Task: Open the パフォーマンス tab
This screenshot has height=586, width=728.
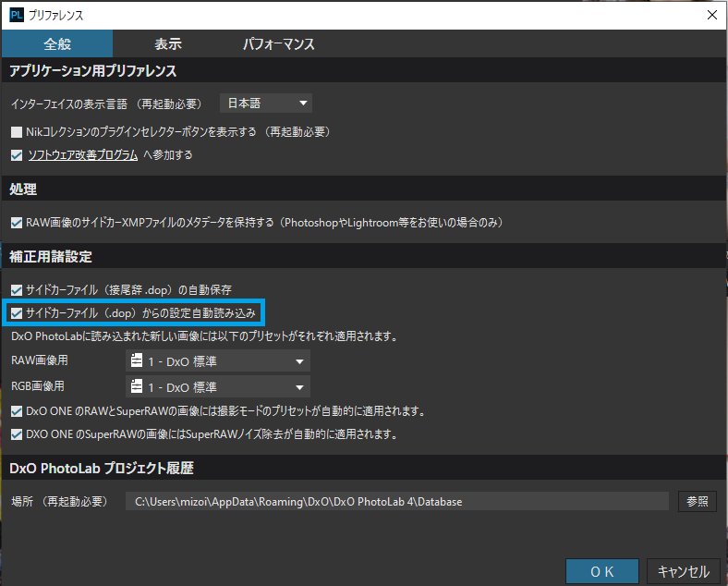Action: (x=279, y=43)
